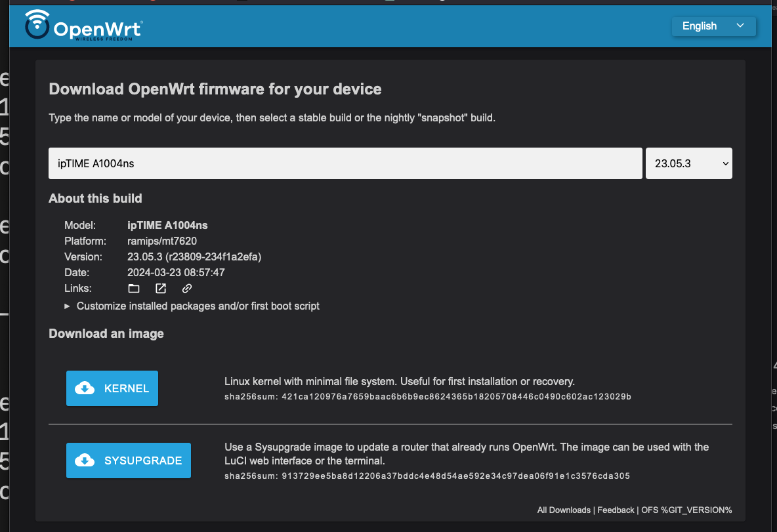
Task: Open the English language dropdown
Action: point(713,26)
